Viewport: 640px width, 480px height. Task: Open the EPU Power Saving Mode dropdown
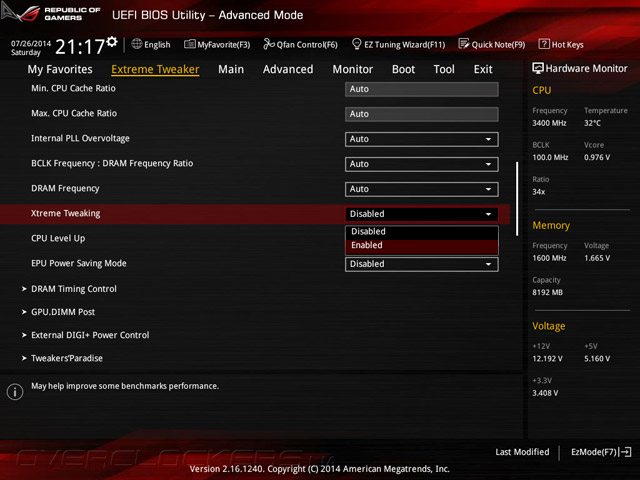422,264
